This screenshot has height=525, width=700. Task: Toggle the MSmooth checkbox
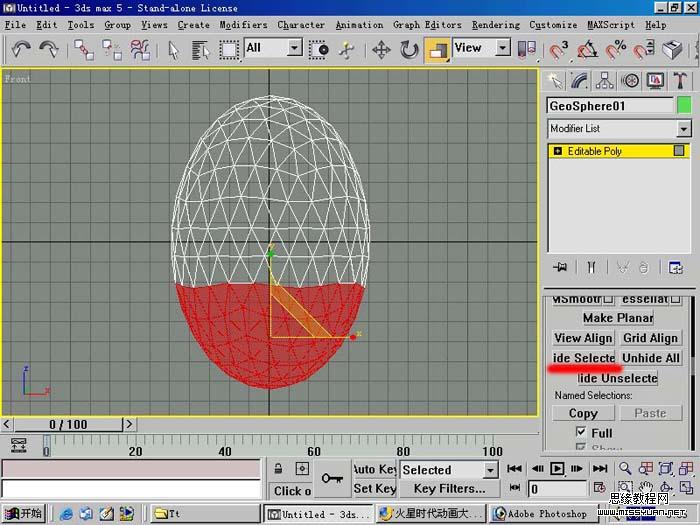(608, 299)
